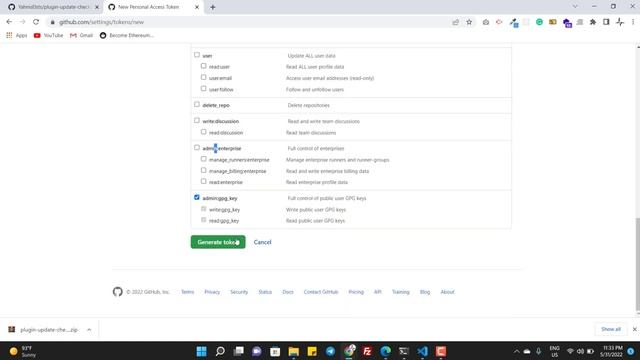The width and height of the screenshot is (640, 360).
Task: Click the GitHub logo in footer
Action: click(x=118, y=291)
